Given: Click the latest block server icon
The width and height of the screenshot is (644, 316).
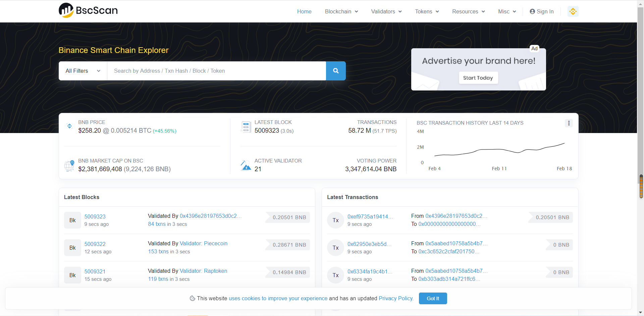Looking at the screenshot, I should pyautogui.click(x=246, y=127).
